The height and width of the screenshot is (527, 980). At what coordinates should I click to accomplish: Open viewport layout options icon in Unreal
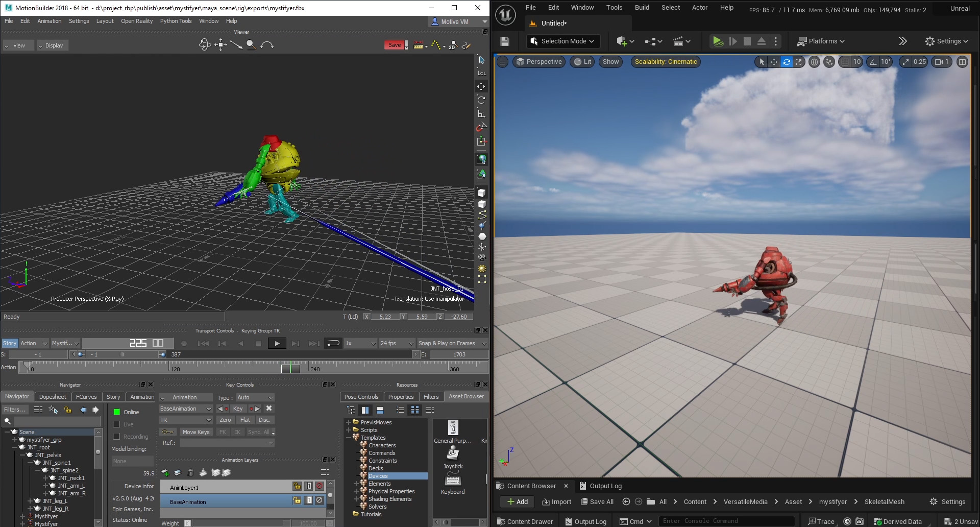click(962, 62)
